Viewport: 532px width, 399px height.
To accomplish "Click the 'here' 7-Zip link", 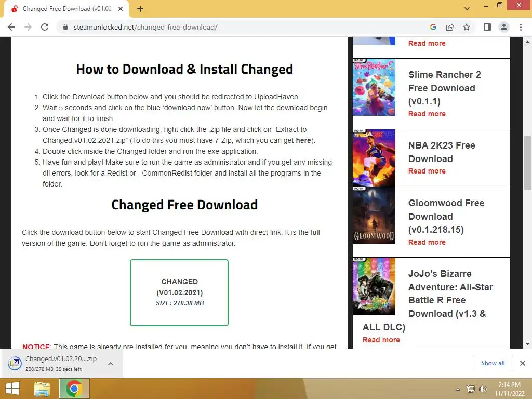I will [x=303, y=140].
